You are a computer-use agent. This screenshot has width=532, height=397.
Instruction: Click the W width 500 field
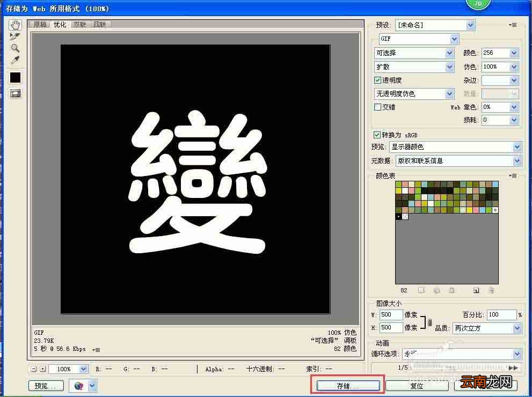pyautogui.click(x=391, y=314)
